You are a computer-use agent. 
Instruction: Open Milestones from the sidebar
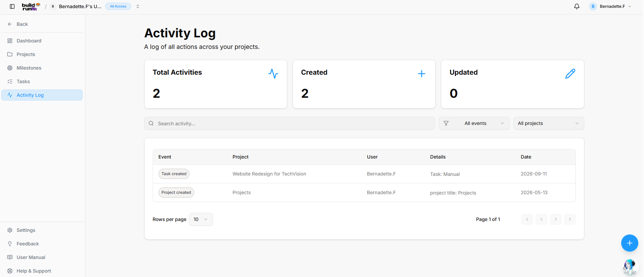tap(42, 68)
